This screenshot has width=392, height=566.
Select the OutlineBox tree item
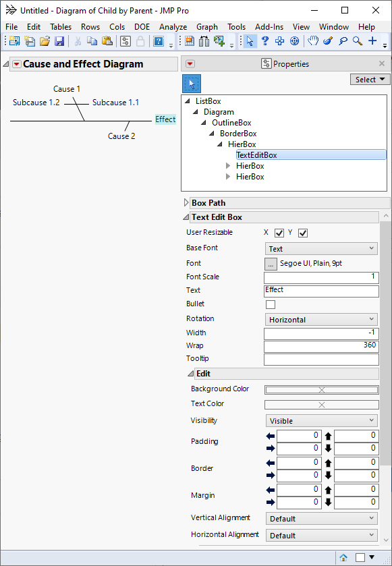(231, 123)
